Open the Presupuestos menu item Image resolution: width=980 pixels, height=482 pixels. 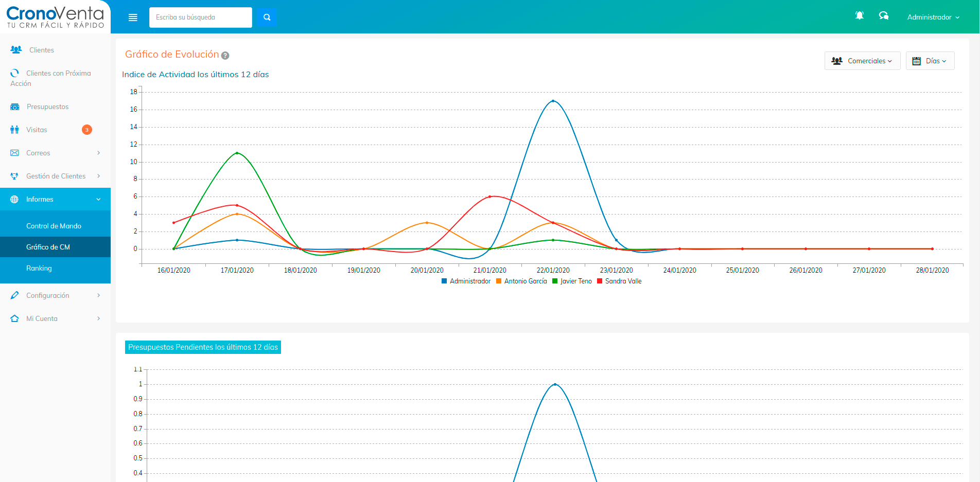55,106
